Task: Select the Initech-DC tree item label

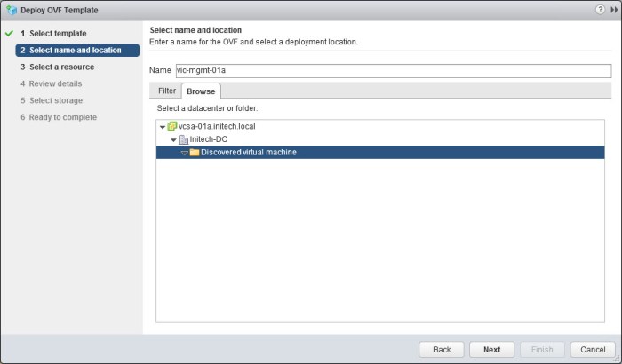Action: 210,139
